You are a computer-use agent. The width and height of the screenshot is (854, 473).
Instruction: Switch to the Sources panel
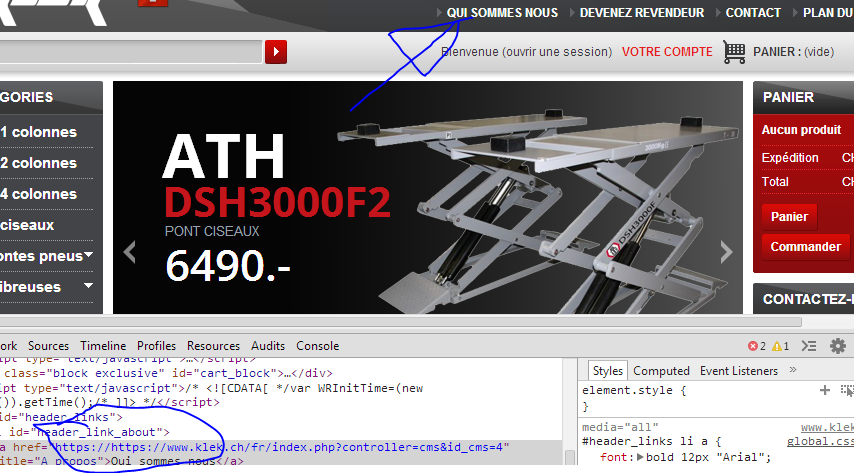(48, 346)
